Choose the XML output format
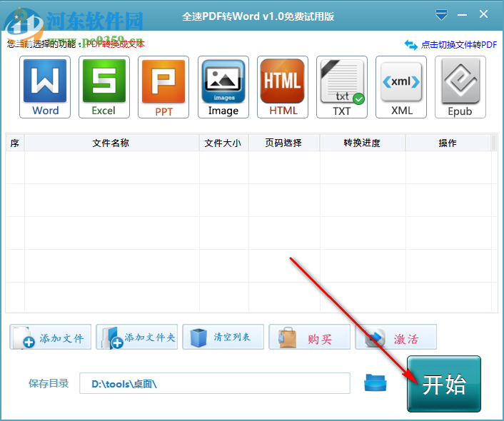This screenshot has height=421, width=504. 401,87
